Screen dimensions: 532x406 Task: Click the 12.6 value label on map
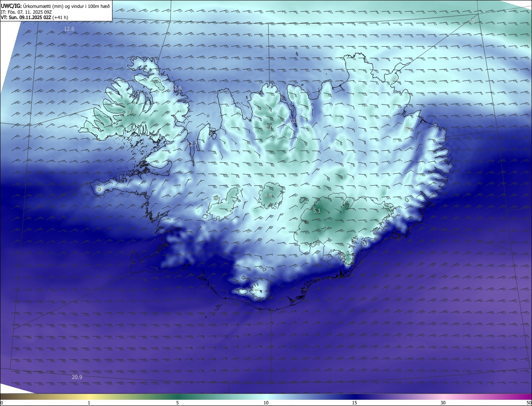(x=69, y=29)
